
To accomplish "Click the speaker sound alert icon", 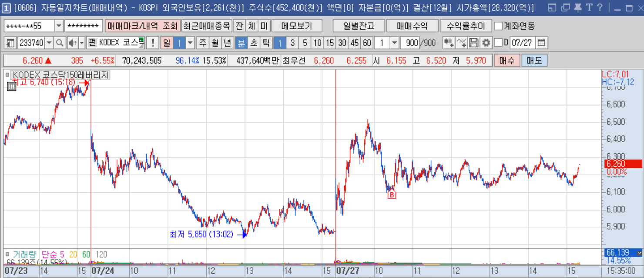I will click(72, 43).
